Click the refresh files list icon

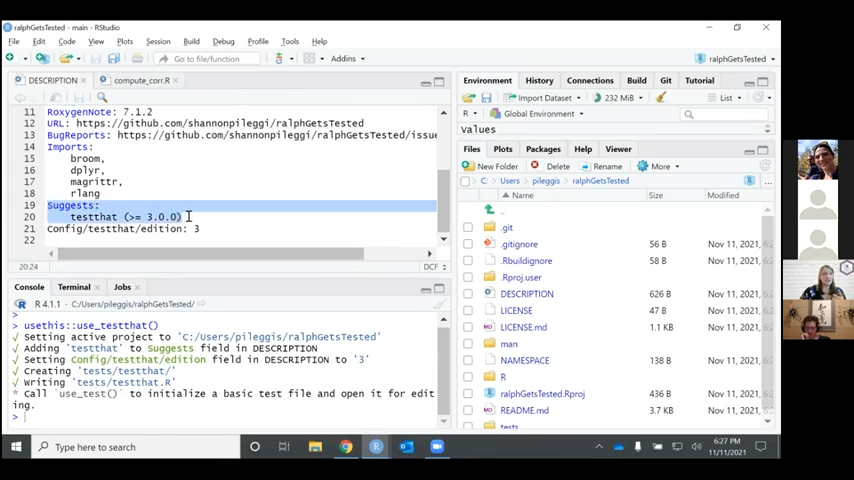tap(765, 166)
